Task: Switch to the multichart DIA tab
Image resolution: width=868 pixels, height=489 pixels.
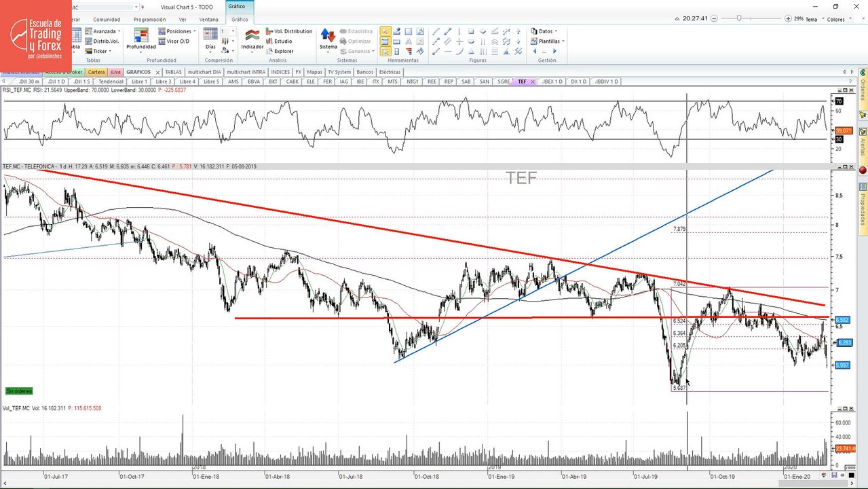Action: click(204, 71)
